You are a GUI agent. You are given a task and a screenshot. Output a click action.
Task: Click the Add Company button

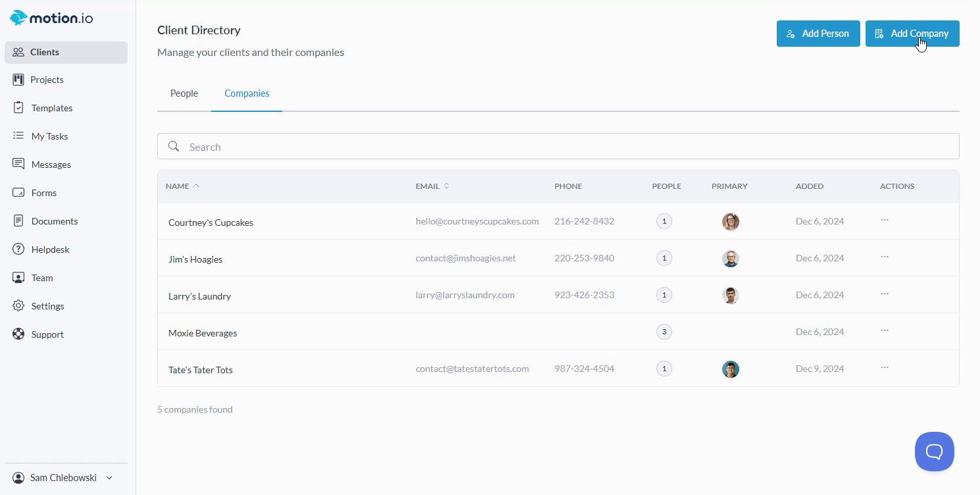pyautogui.click(x=912, y=34)
